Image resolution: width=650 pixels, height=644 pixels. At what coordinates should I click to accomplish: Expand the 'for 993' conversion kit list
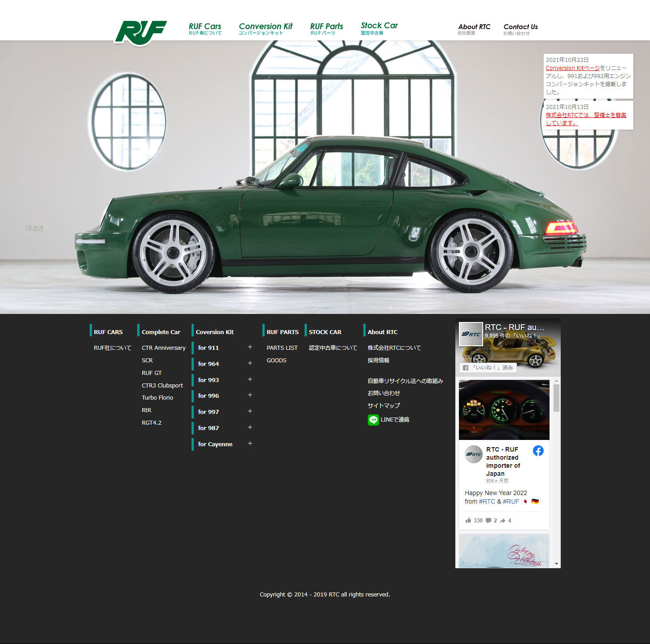(x=250, y=379)
